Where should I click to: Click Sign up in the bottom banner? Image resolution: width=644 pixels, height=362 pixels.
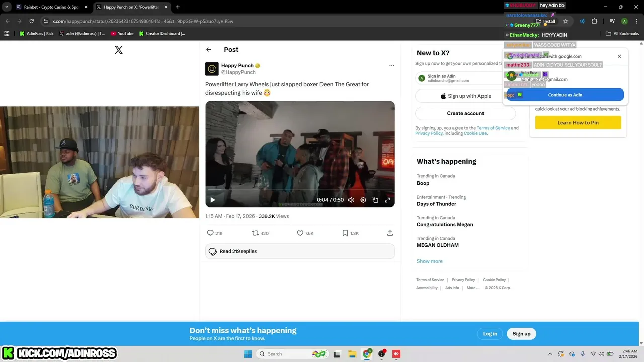coord(521,334)
